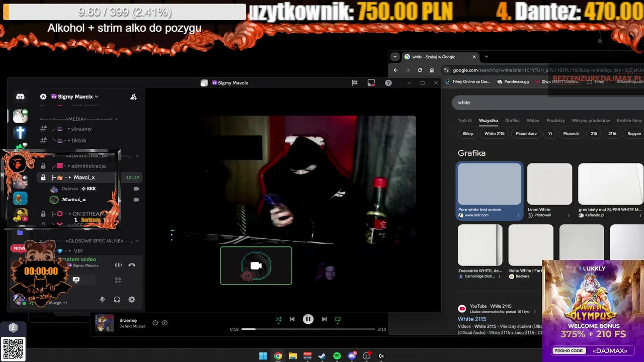The width and height of the screenshot is (644, 362).
Task: Pause the playing song
Action: (x=308, y=319)
